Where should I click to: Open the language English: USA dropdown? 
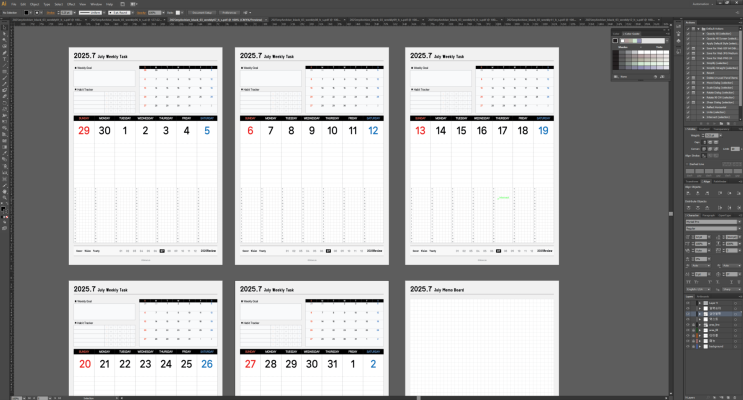pyautogui.click(x=698, y=290)
